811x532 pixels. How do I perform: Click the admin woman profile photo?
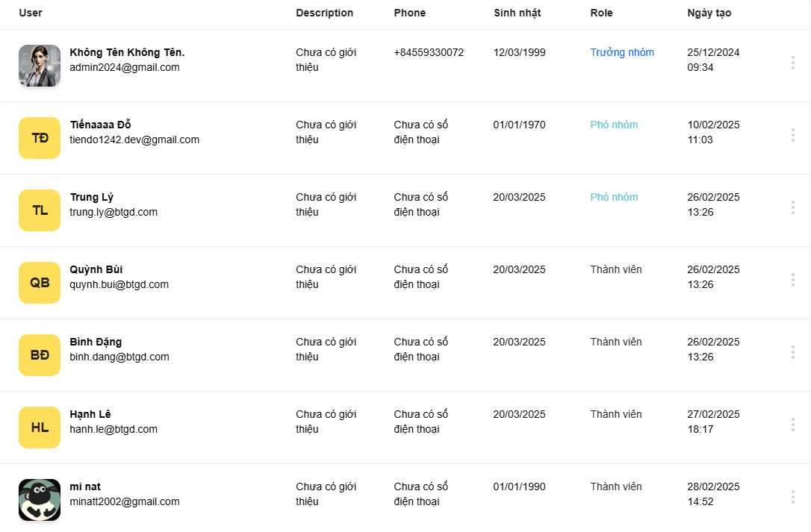tap(40, 66)
